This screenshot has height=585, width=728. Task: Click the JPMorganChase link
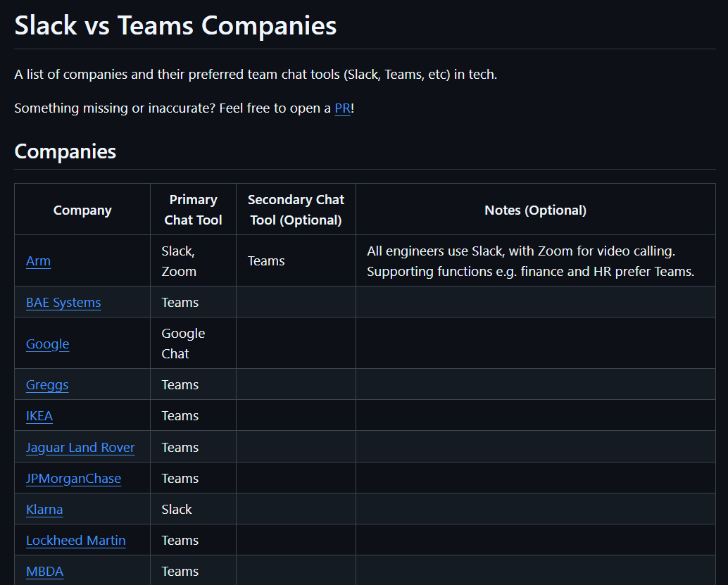(x=73, y=479)
